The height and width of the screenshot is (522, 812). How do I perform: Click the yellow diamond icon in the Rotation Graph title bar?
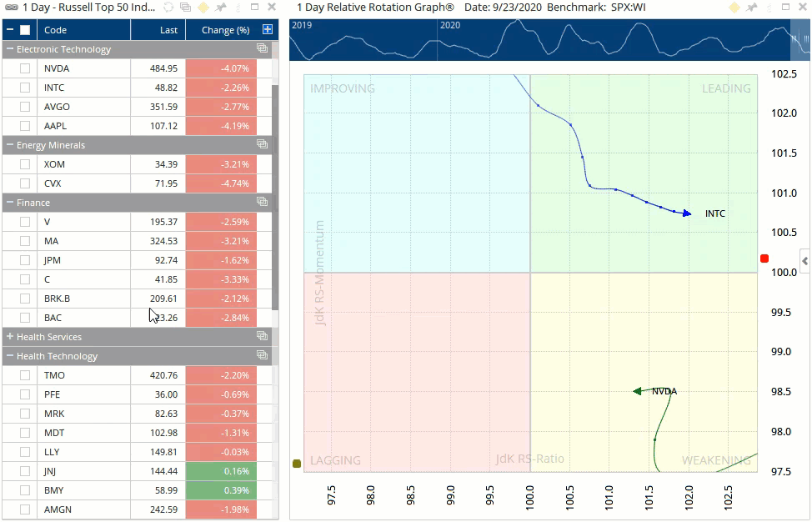734,8
